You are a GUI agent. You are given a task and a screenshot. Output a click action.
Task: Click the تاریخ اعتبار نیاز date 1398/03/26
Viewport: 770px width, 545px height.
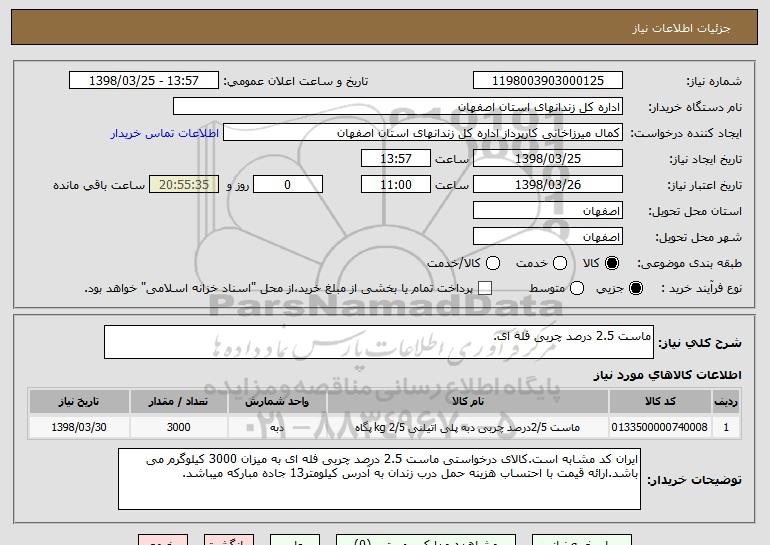pyautogui.click(x=548, y=185)
